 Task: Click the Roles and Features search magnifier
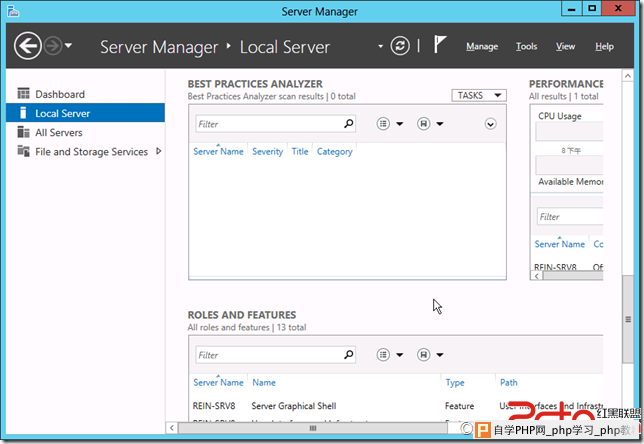pos(349,354)
